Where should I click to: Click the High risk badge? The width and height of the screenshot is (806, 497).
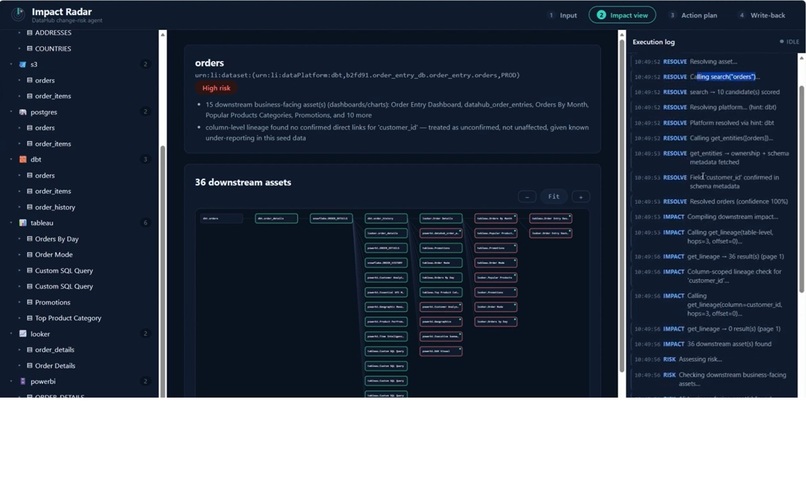pos(216,88)
